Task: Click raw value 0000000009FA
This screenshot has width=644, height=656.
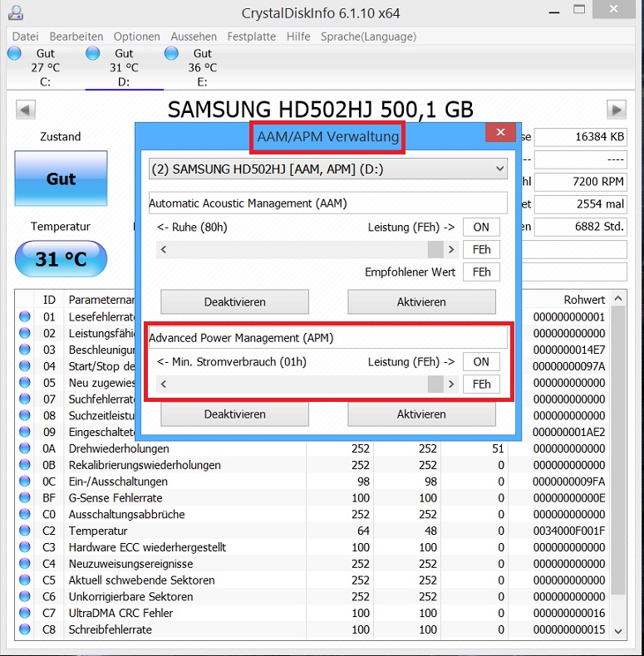Action: [569, 482]
